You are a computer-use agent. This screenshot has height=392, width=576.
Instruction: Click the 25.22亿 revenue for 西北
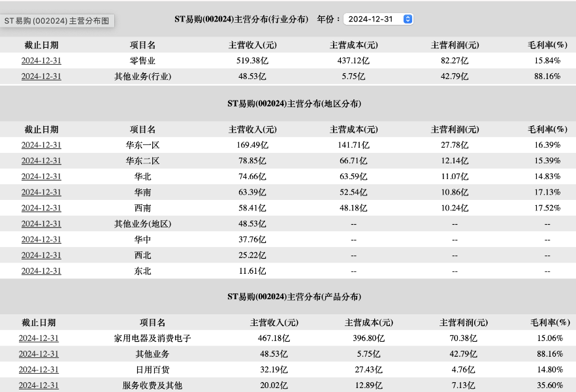click(x=252, y=255)
